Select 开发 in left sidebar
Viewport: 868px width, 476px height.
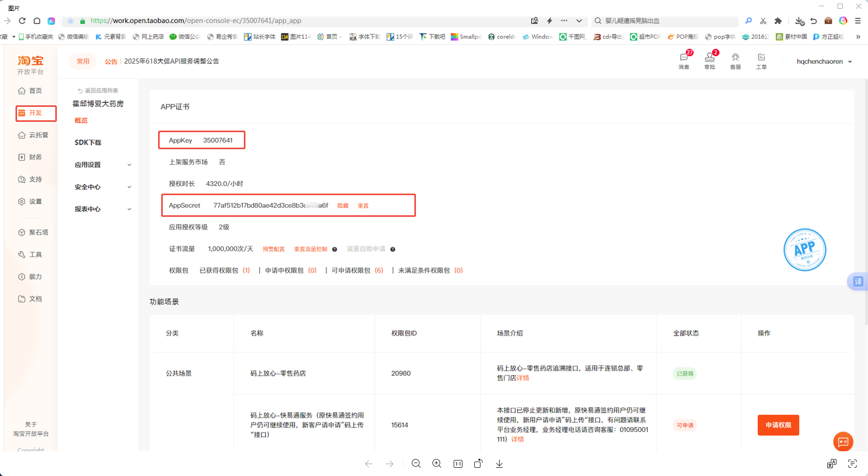coord(36,113)
